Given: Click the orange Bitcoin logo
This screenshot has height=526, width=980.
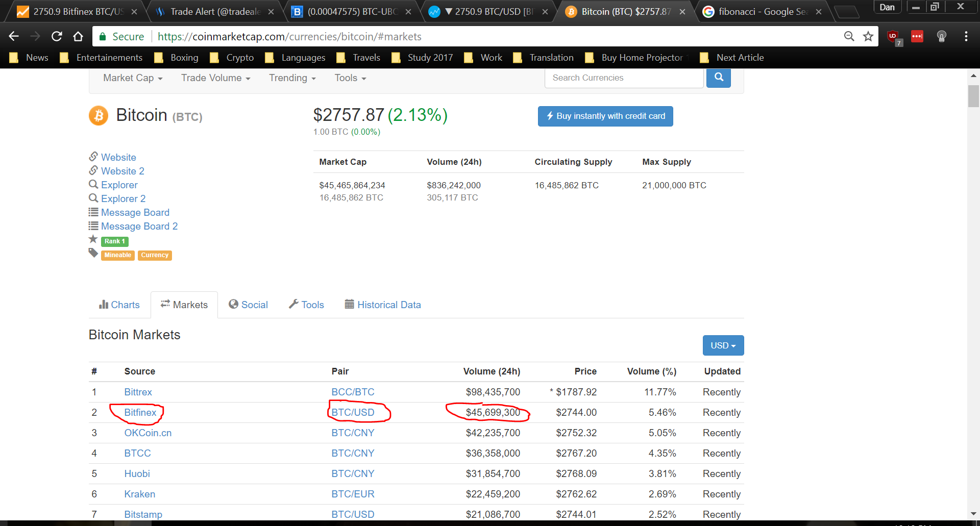Looking at the screenshot, I should coord(99,115).
